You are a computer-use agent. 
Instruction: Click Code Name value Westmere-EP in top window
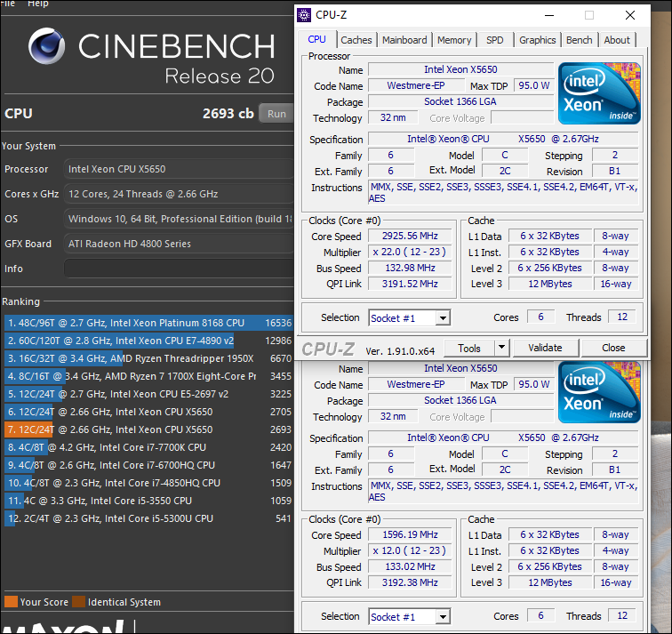(x=415, y=85)
